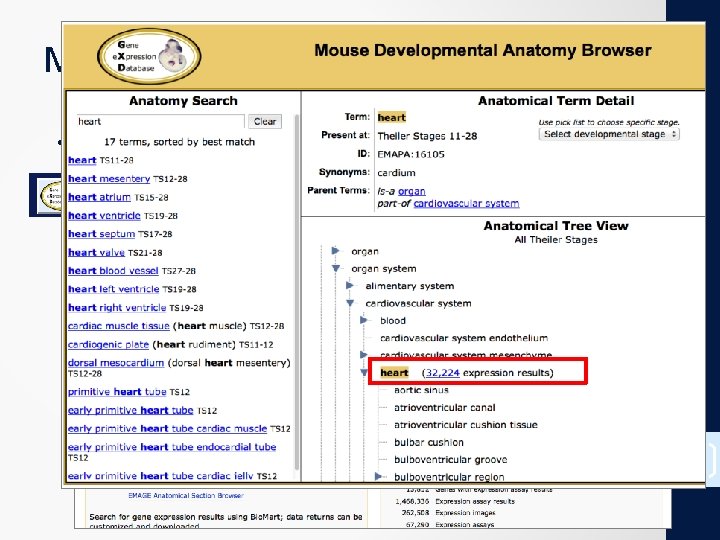Select 'bulbar cushion' tree item
Viewport: 720px width, 540px height.
(429, 443)
